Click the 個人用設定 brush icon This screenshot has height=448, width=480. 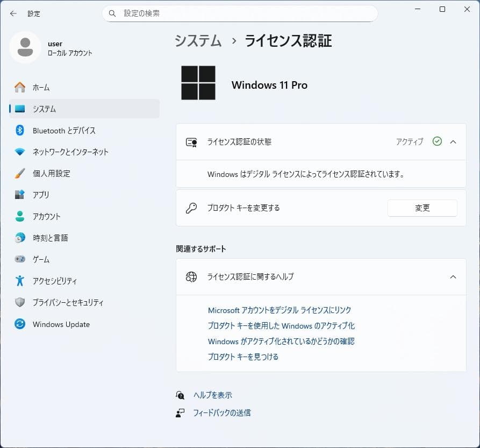coord(18,173)
